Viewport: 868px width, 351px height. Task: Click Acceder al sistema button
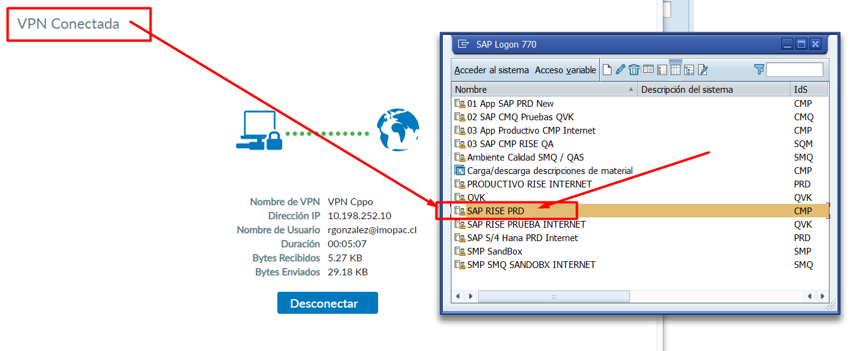tap(492, 70)
